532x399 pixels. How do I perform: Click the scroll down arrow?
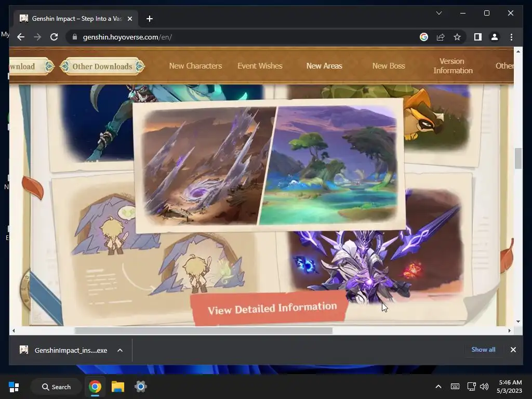pyautogui.click(x=518, y=321)
